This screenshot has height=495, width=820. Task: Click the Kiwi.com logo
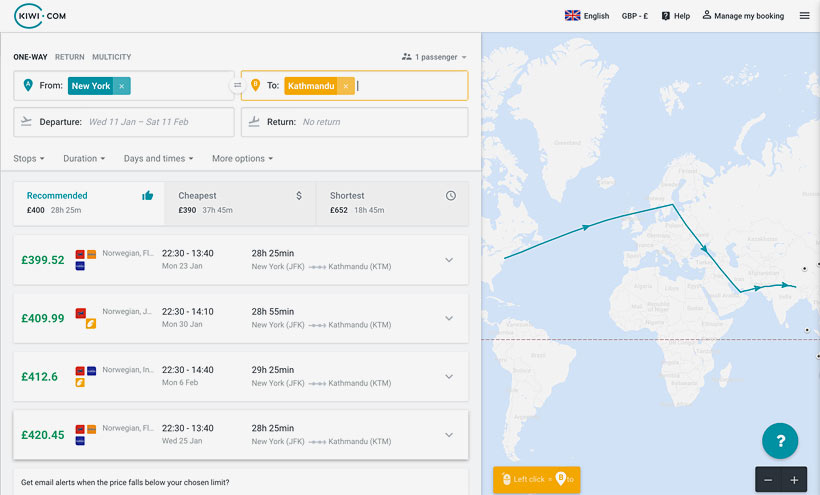point(40,16)
